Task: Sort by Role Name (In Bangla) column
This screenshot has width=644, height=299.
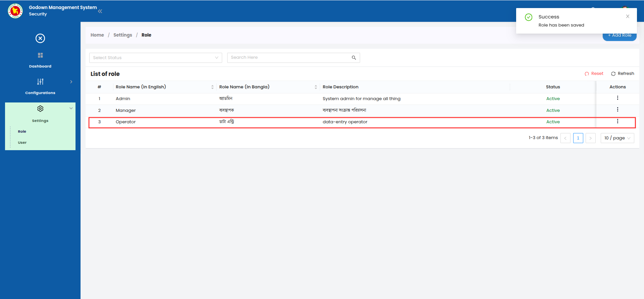Action: coord(316,87)
